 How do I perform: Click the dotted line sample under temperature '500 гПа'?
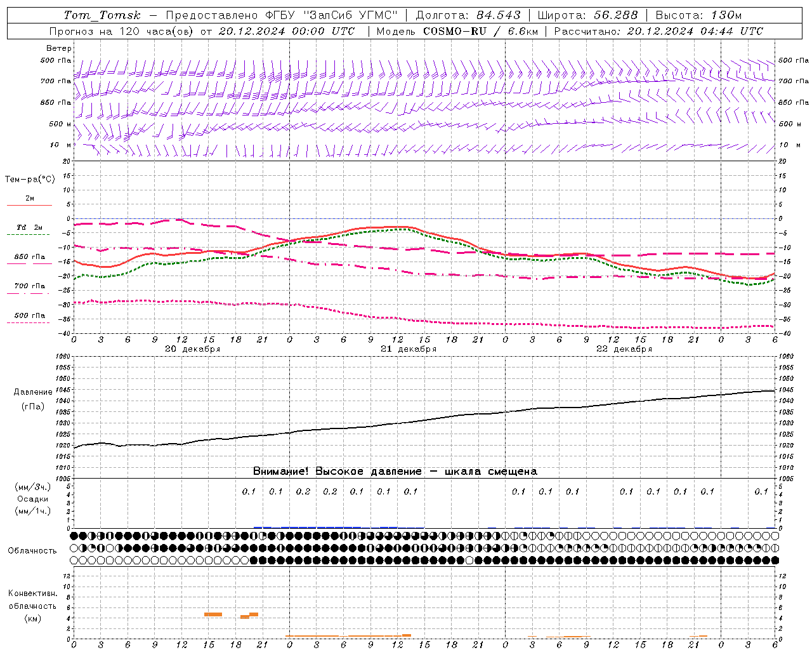pyautogui.click(x=28, y=322)
